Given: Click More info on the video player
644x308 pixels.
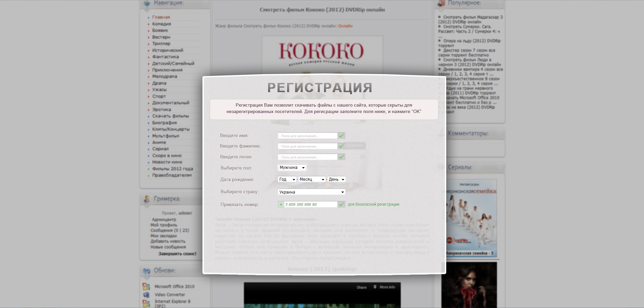Looking at the screenshot, I should (384, 287).
